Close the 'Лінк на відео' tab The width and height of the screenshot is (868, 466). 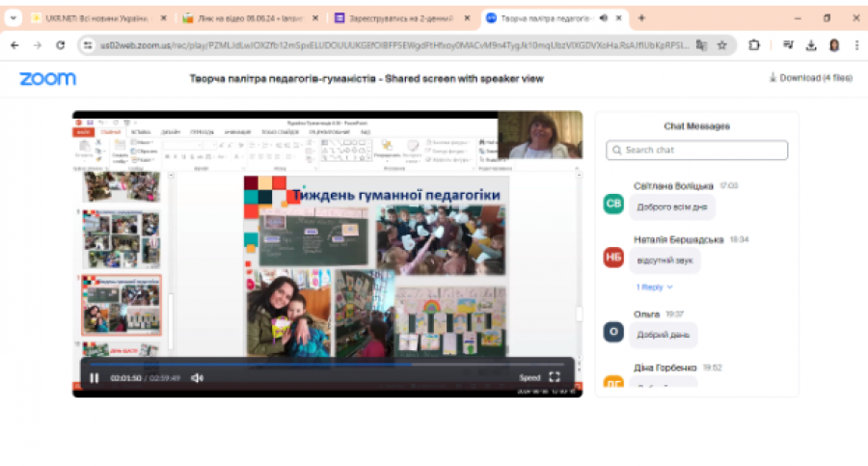(315, 18)
